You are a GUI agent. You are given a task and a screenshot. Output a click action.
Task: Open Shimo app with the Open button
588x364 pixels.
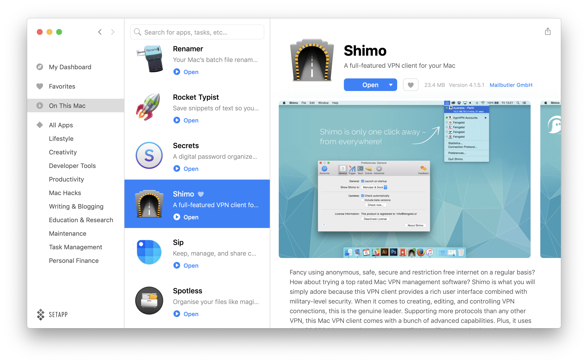[x=369, y=84]
